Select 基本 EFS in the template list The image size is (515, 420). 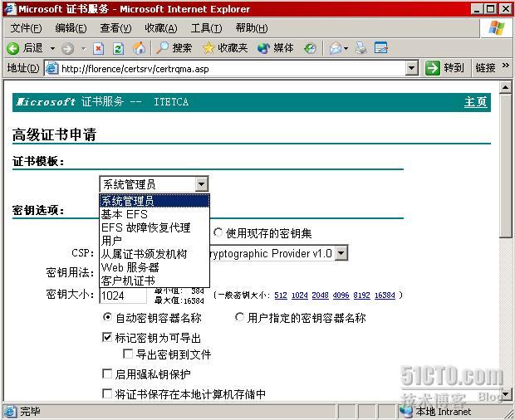coord(154,214)
